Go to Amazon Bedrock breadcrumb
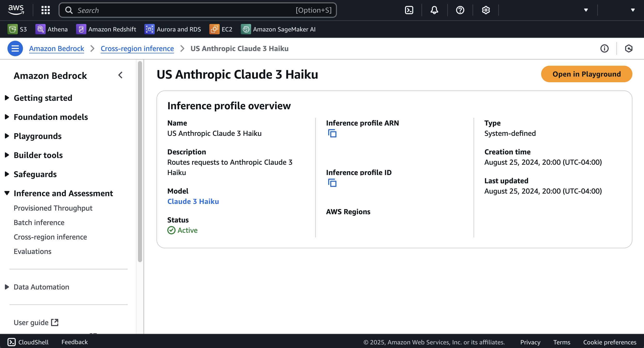644x348 pixels. click(56, 48)
